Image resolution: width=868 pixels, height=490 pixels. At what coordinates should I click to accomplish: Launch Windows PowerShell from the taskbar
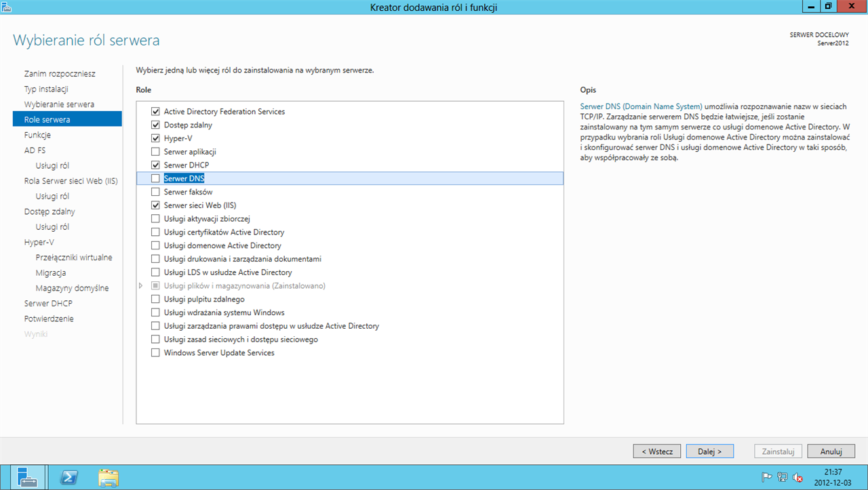pyautogui.click(x=69, y=477)
